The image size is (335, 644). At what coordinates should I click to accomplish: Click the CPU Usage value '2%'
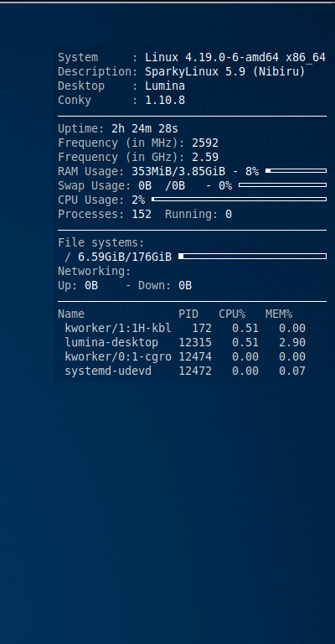(x=138, y=200)
